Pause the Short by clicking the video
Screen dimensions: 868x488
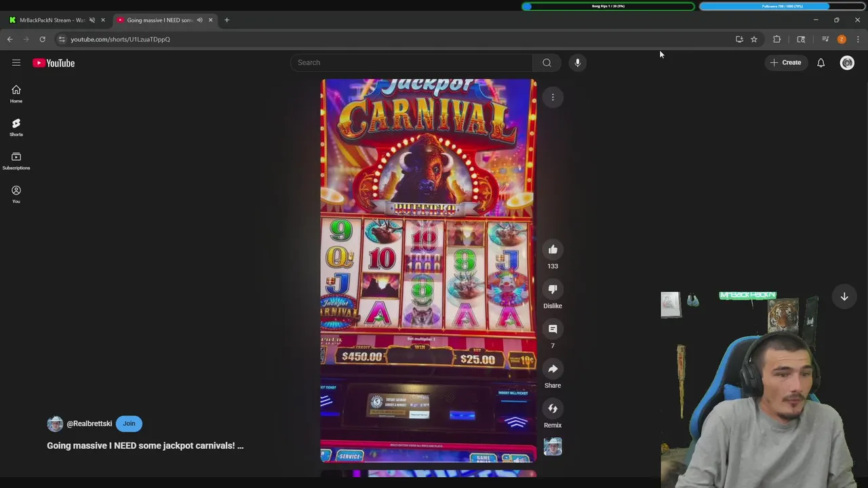(429, 270)
